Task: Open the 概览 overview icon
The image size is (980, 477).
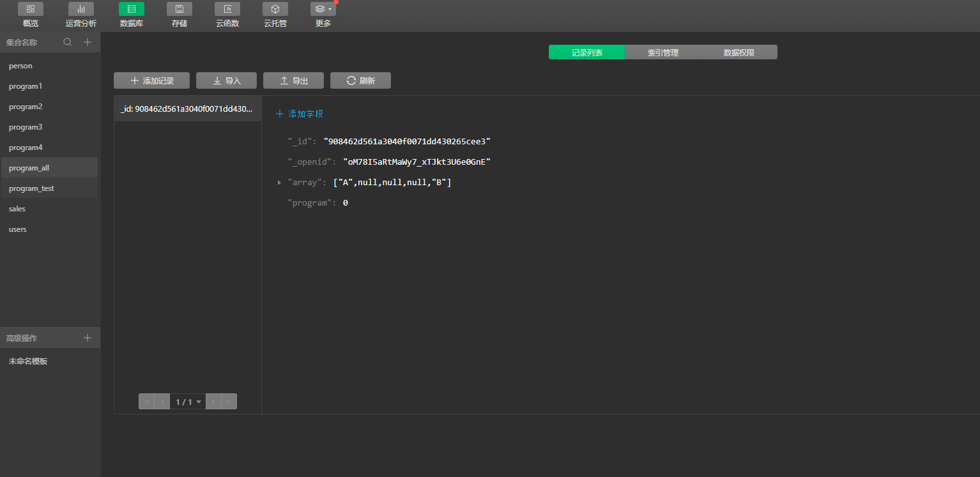Action: [31, 9]
